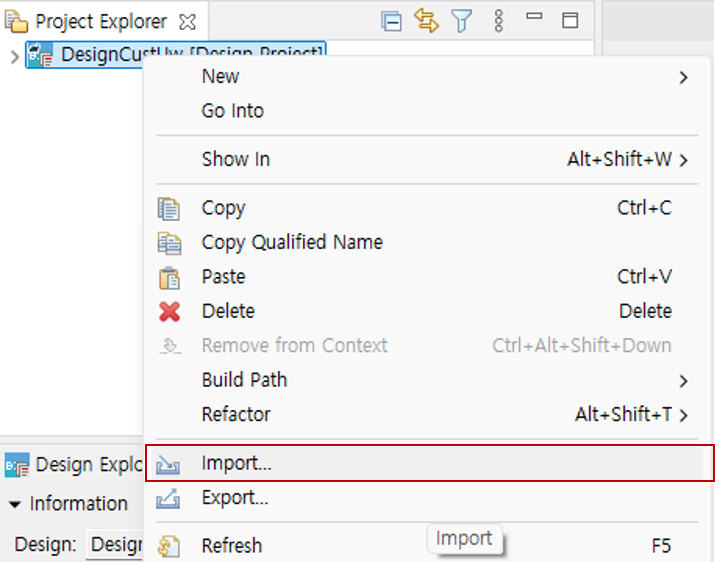Open the Build Path submenu

244,380
